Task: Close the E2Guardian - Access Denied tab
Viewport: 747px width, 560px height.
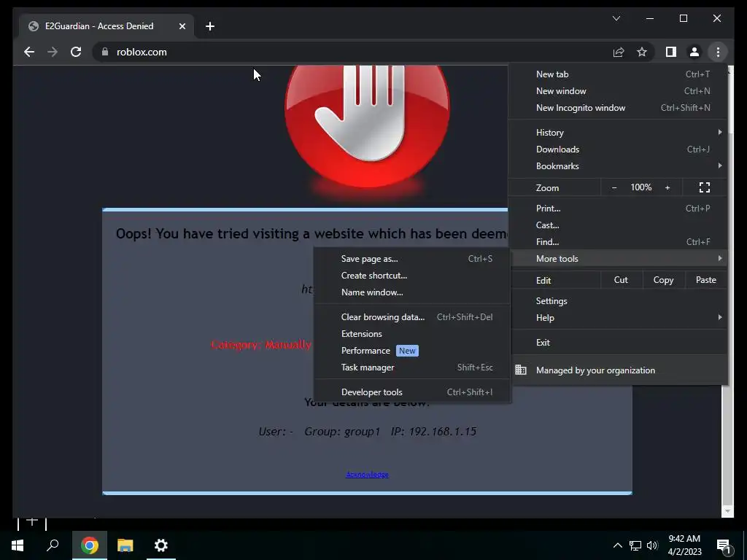Action: point(182,26)
